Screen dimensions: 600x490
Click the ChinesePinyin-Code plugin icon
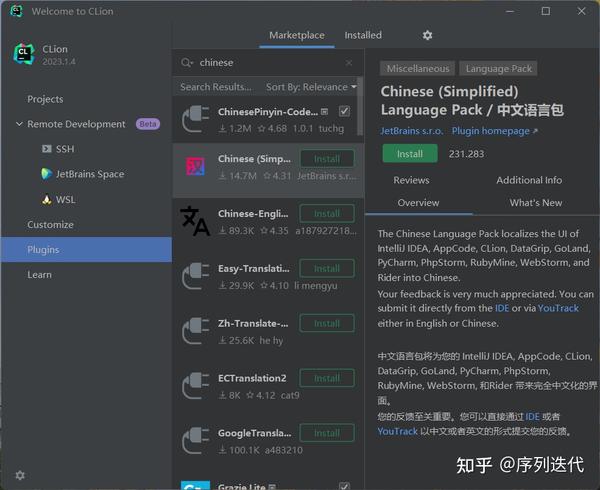click(196, 119)
